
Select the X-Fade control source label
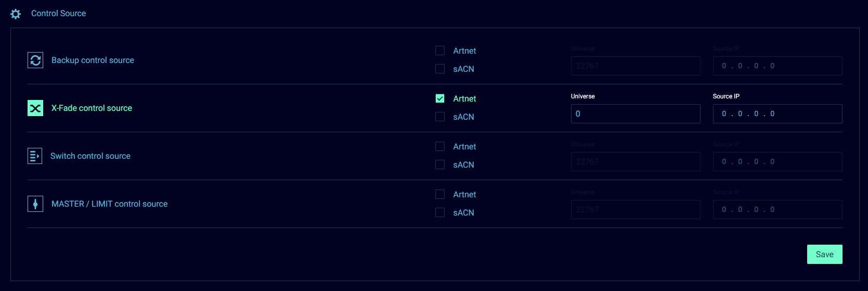tap(92, 108)
